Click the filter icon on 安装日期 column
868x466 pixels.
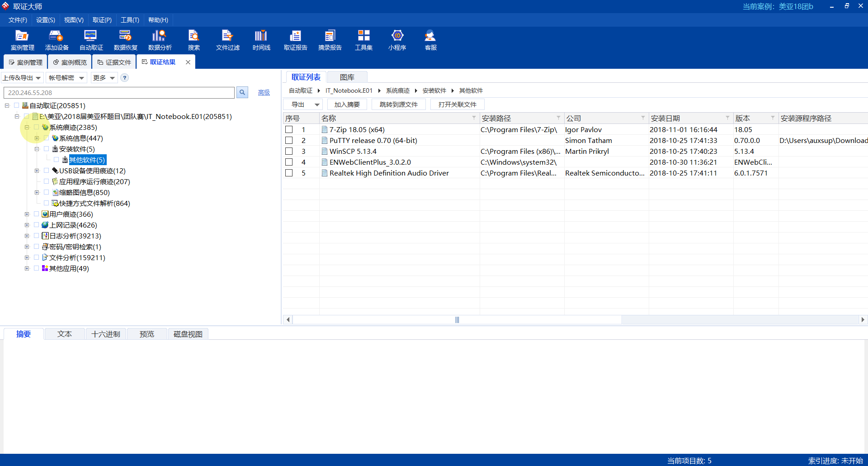click(727, 118)
